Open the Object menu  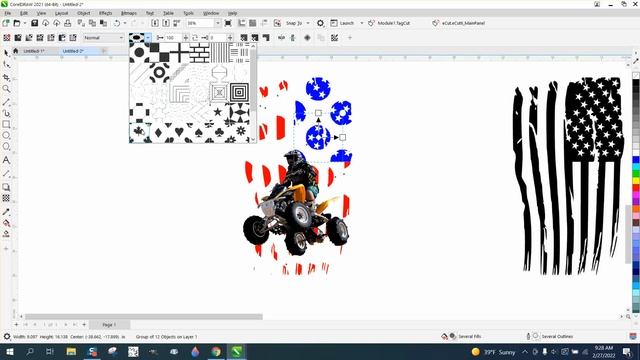pyautogui.click(x=83, y=13)
